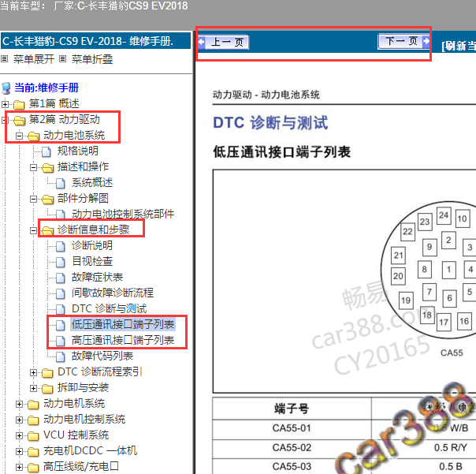
Task: Click folder icon beside 诊断信息和步骤
Action: (x=47, y=231)
